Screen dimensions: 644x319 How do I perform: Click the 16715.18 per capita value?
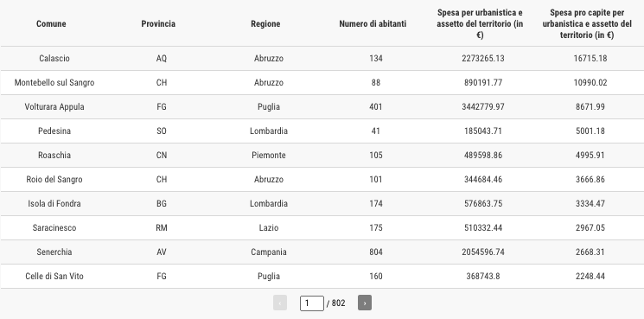pos(590,58)
